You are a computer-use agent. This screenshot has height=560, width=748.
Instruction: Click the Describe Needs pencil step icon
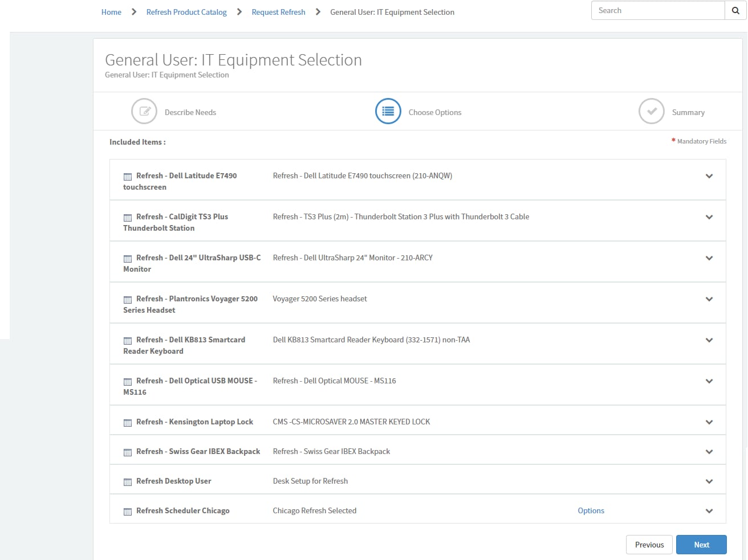[144, 111]
